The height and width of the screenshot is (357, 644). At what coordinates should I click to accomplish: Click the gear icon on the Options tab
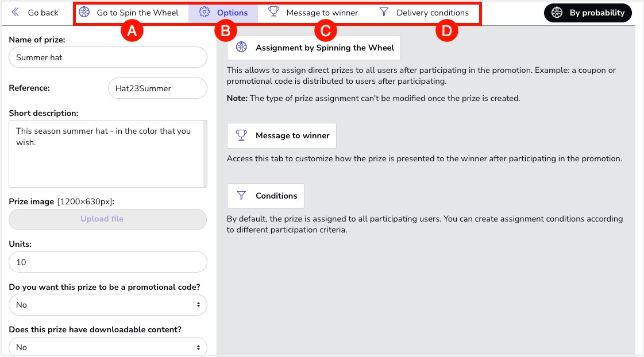(x=204, y=13)
